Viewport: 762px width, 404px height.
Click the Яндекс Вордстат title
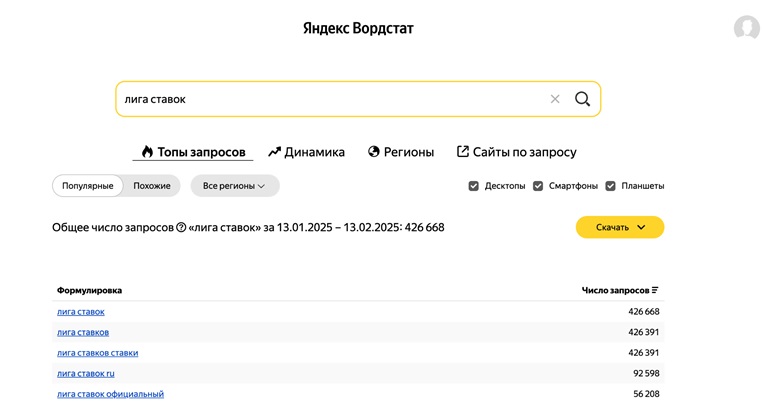358,28
